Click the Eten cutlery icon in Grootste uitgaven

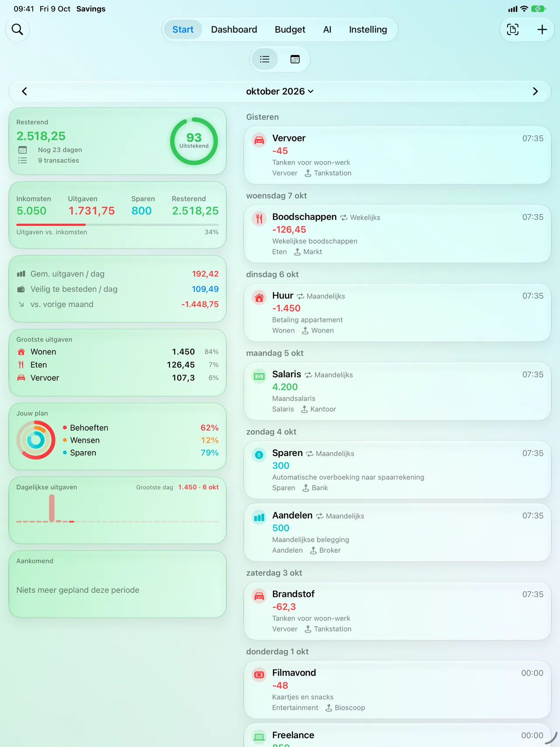pos(21,365)
